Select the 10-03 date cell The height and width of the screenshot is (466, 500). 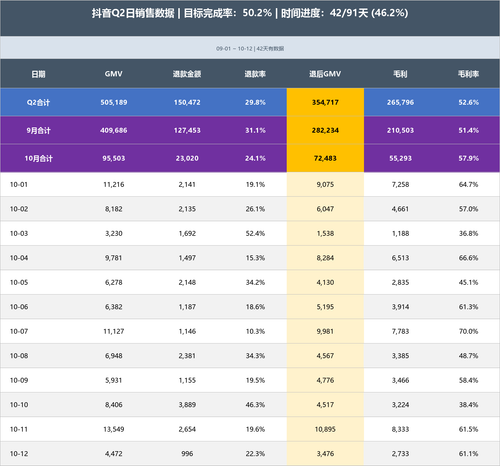[19, 233]
